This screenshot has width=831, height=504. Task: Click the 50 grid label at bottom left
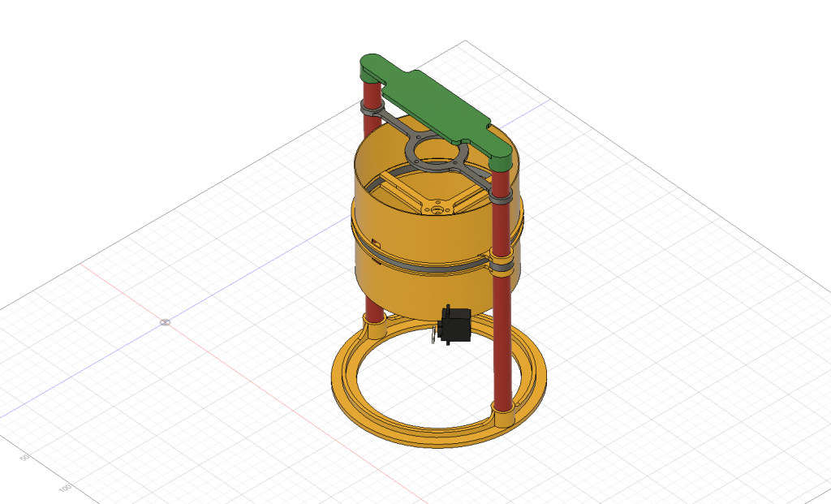pyautogui.click(x=24, y=456)
